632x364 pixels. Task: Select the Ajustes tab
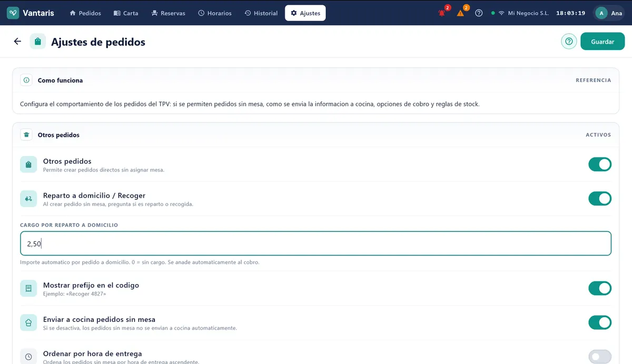(305, 13)
